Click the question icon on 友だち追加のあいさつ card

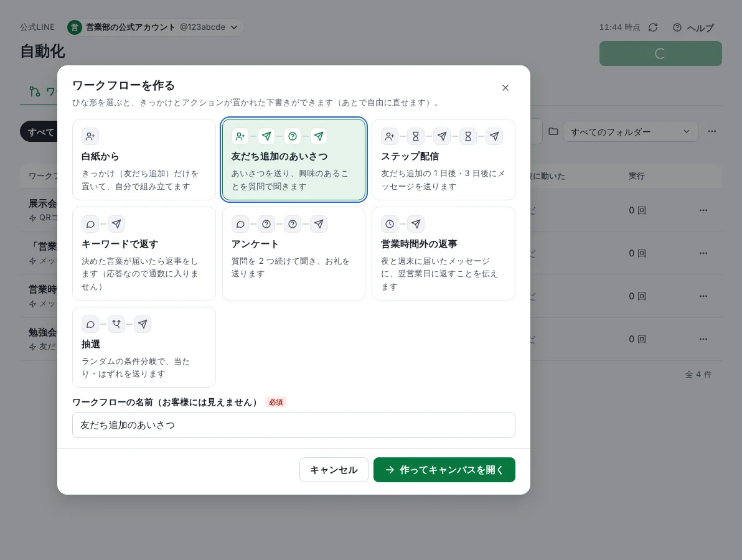coord(293,136)
